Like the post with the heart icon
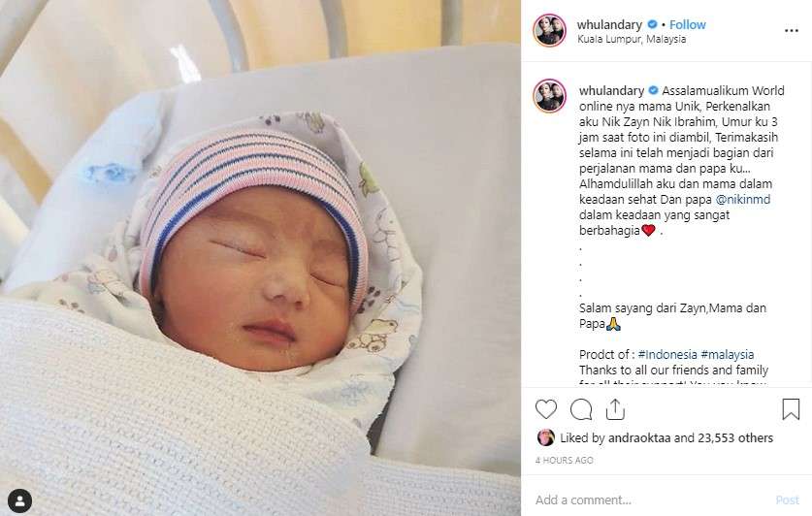The image size is (812, 516). click(546, 409)
